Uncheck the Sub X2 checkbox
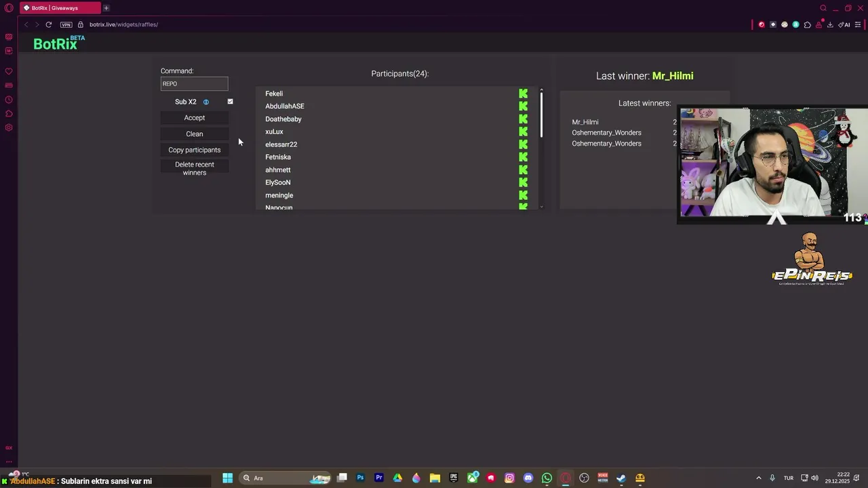This screenshot has height=488, width=868. tap(230, 102)
